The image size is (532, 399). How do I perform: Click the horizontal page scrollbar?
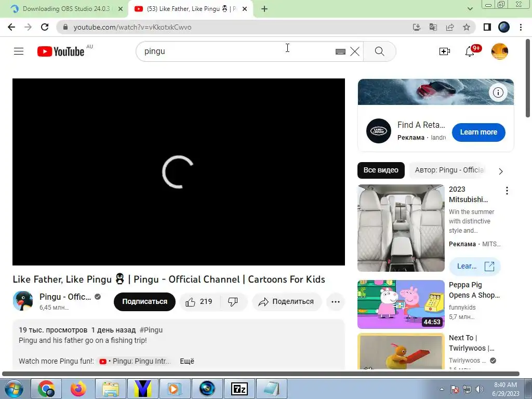click(x=261, y=374)
